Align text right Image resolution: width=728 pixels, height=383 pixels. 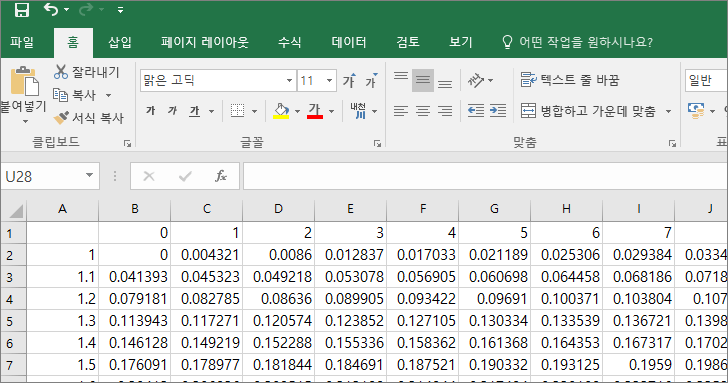click(445, 111)
